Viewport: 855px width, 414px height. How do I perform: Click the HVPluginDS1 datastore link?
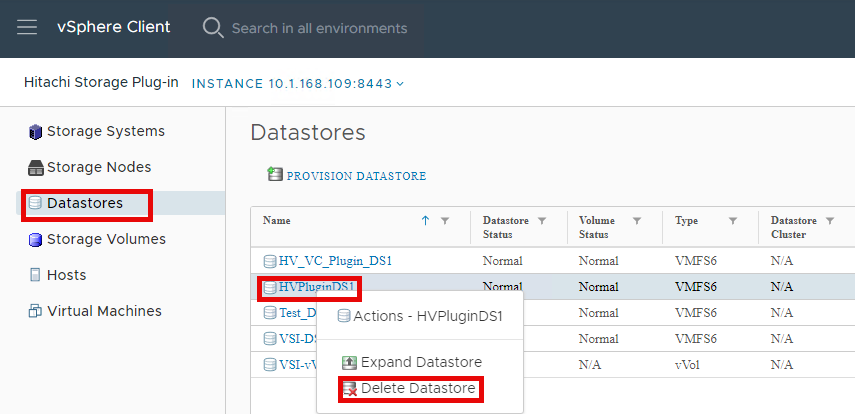[317, 287]
